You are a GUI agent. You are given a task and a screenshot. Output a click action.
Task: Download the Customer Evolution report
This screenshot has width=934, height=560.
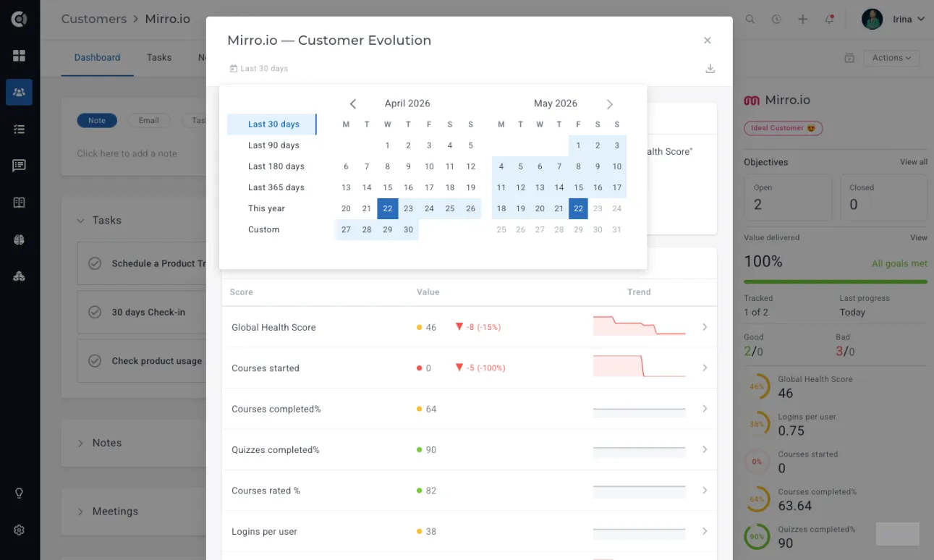point(710,69)
